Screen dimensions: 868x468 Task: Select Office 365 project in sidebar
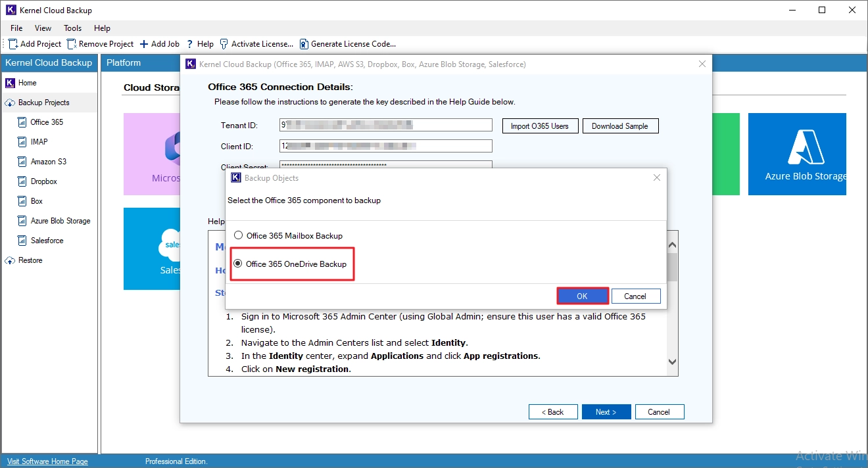click(47, 122)
